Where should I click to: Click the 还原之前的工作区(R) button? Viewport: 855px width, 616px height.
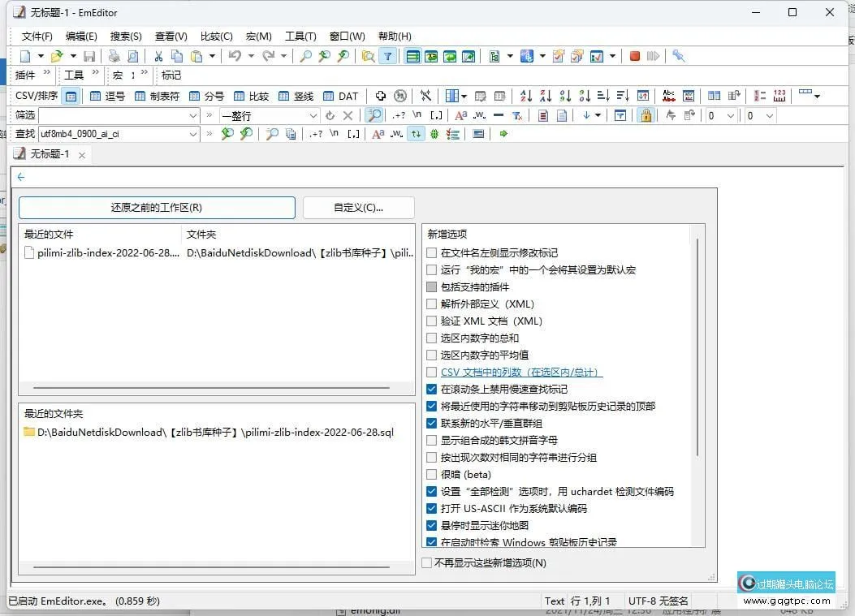157,208
